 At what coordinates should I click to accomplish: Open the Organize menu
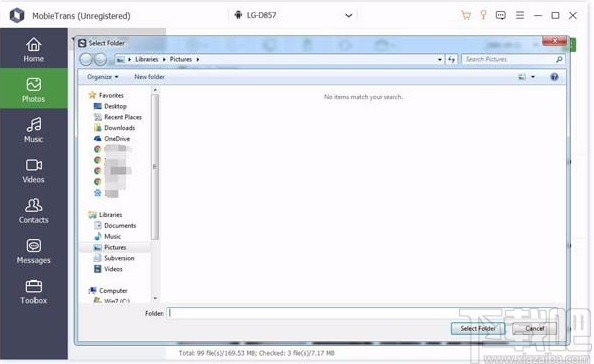click(103, 77)
